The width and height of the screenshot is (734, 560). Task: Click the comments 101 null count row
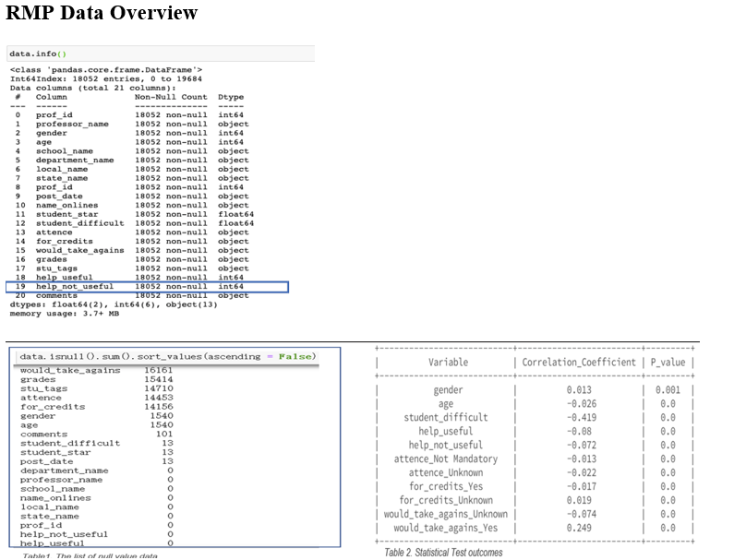coord(92,434)
